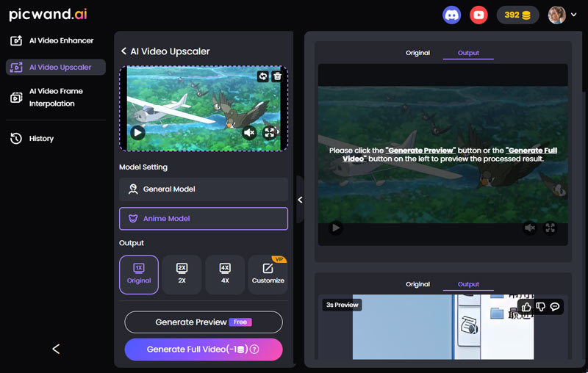Click the Generate Preview button
The height and width of the screenshot is (373, 588).
[x=203, y=322]
